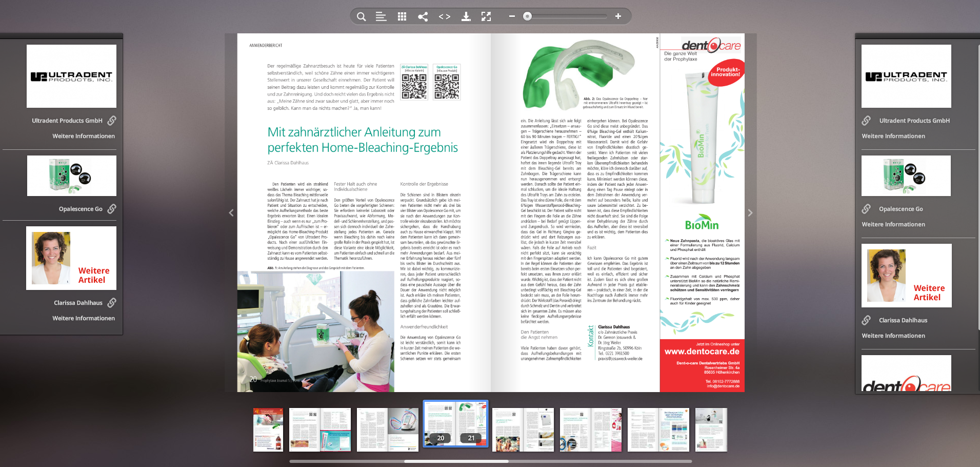980x467 pixels.
Task: Open right Clarissa Dahlhaus 'Weitere Informationen' link
Action: pos(893,336)
